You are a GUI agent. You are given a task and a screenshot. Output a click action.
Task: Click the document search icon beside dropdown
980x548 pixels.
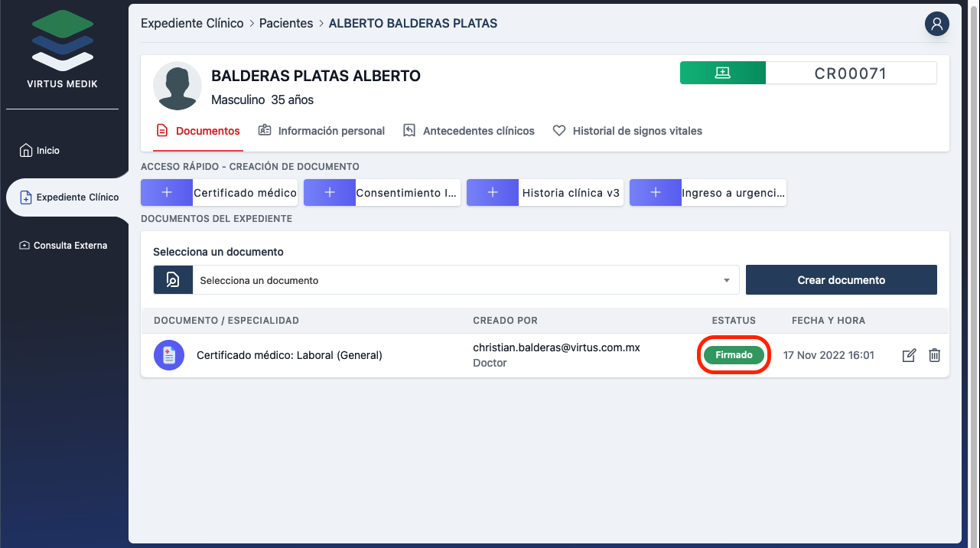click(x=173, y=280)
